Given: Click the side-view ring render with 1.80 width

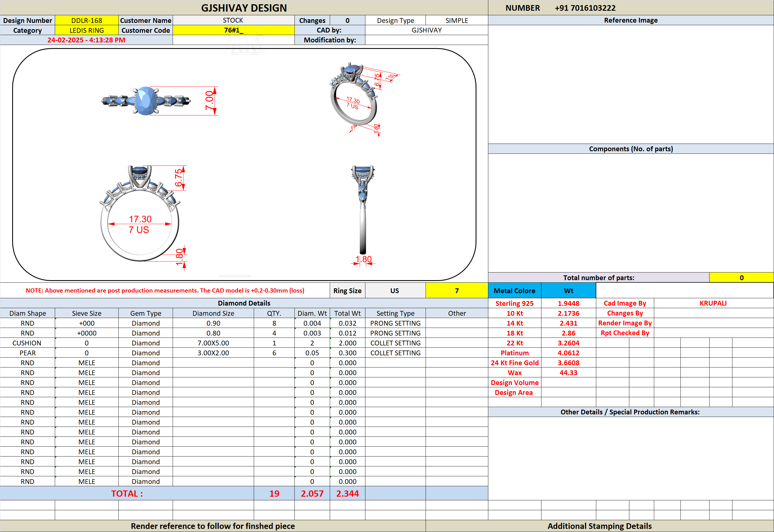Looking at the screenshot, I should 363,210.
